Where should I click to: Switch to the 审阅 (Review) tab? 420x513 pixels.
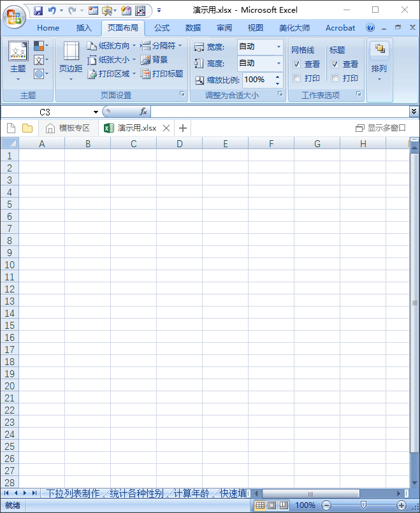click(224, 28)
